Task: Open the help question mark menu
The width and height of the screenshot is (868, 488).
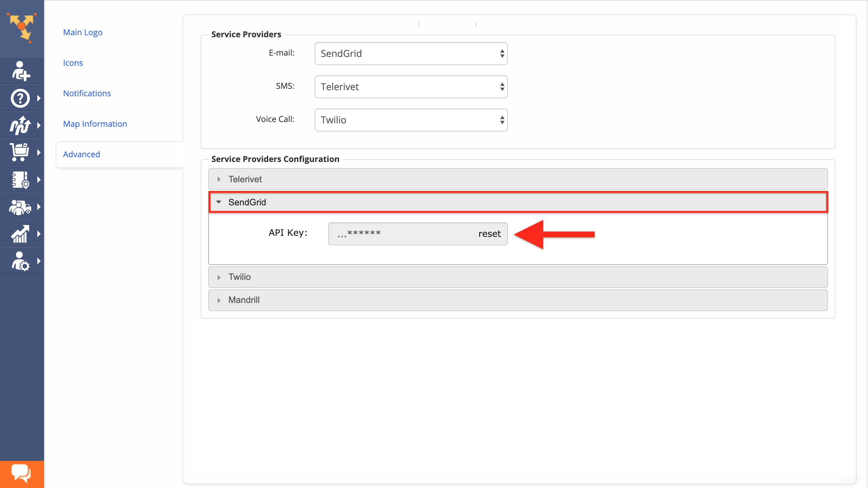Action: (20, 98)
